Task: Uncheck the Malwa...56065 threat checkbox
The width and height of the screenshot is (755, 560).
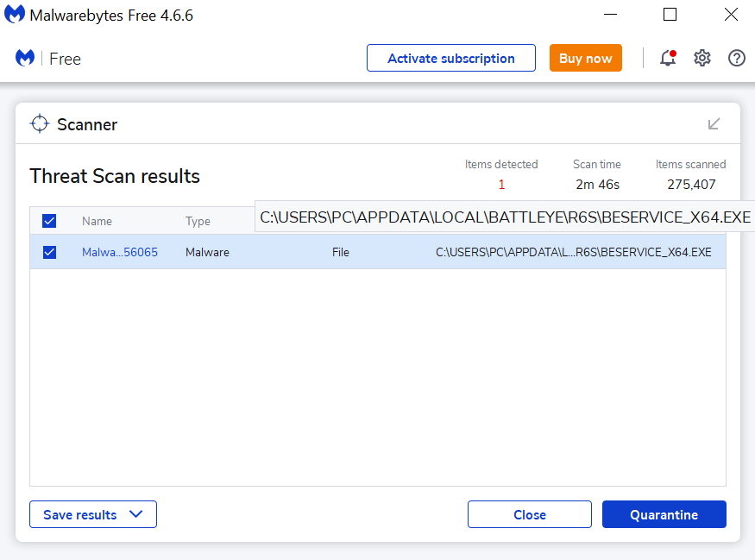Action: [49, 252]
